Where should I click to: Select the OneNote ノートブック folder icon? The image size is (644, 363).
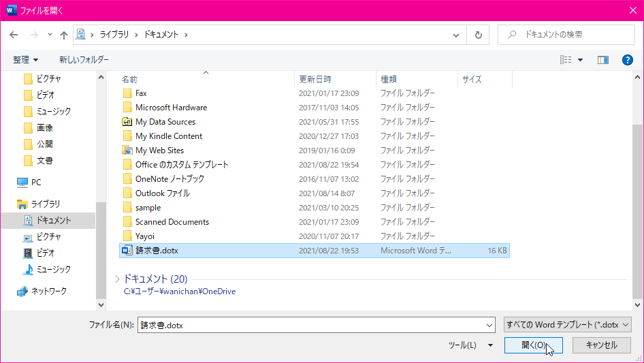click(x=127, y=179)
